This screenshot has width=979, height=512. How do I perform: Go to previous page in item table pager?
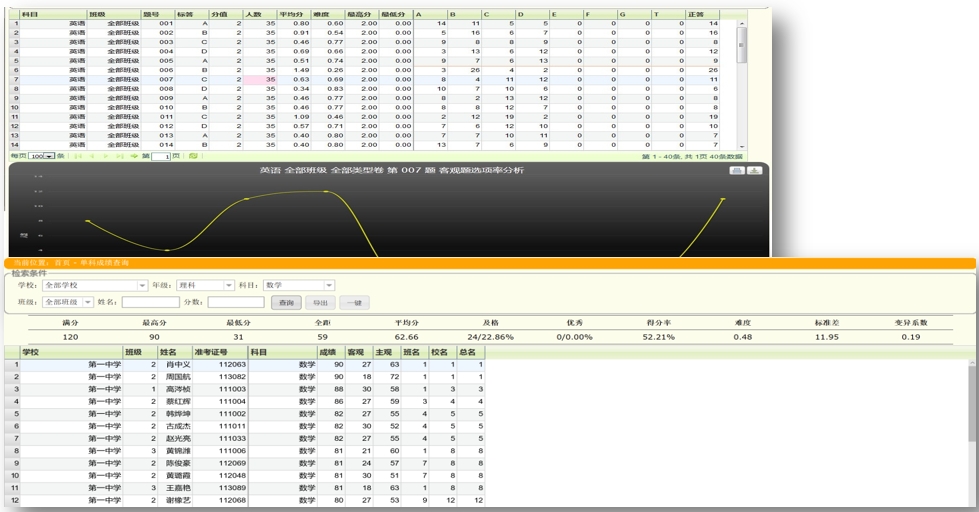pos(92,156)
